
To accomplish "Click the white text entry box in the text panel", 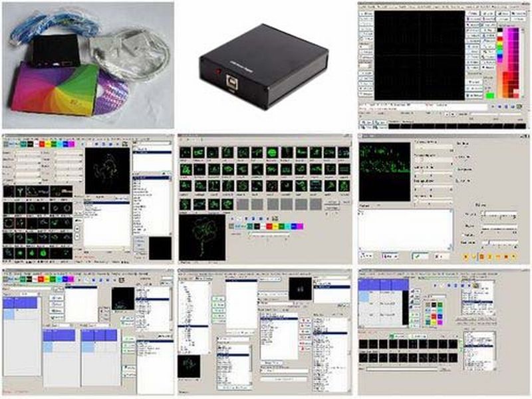I will click(x=405, y=229).
